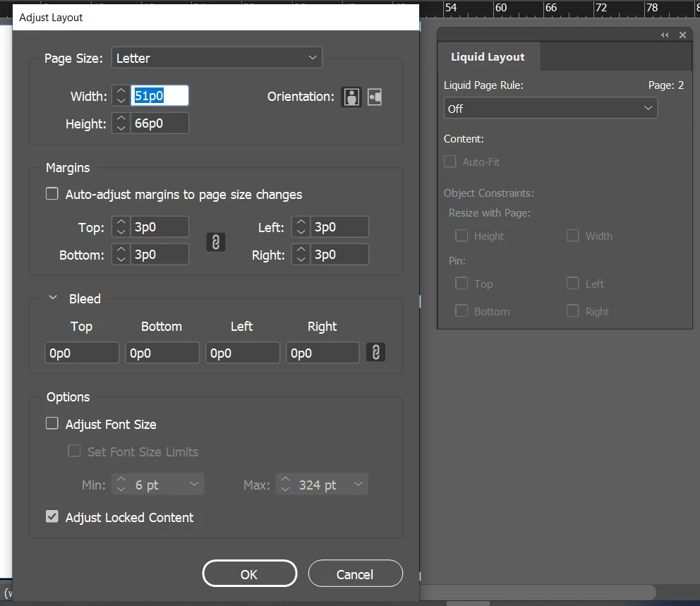Toggle Resize with Page Height checkbox

click(461, 235)
